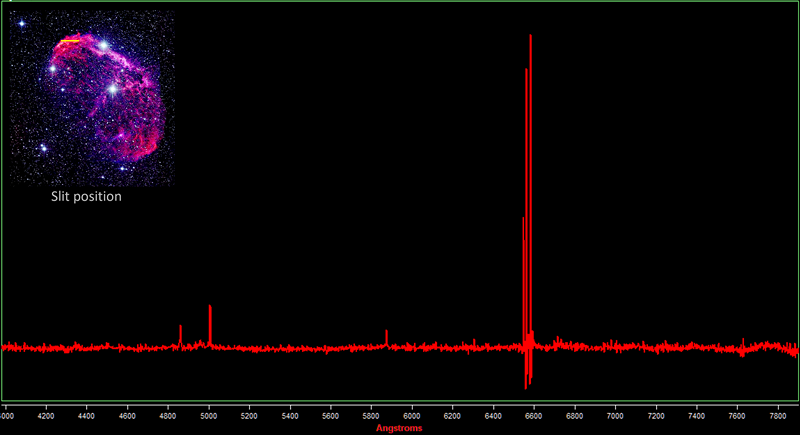Click the "Slit position" caption text
The image size is (800, 435).
[x=86, y=197]
